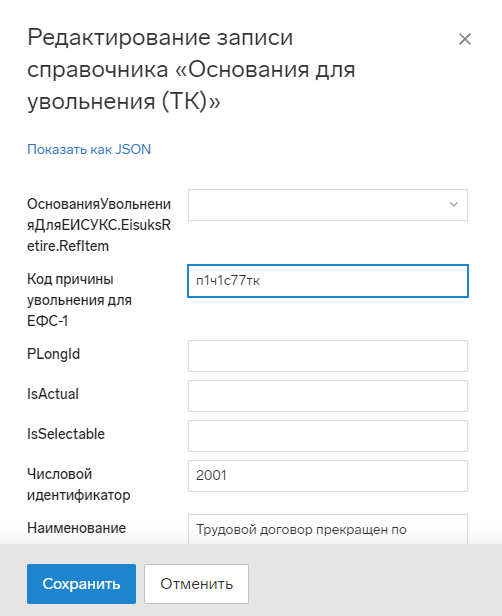Click the IsActual input field
This screenshot has height=616, width=502.
pos(328,396)
